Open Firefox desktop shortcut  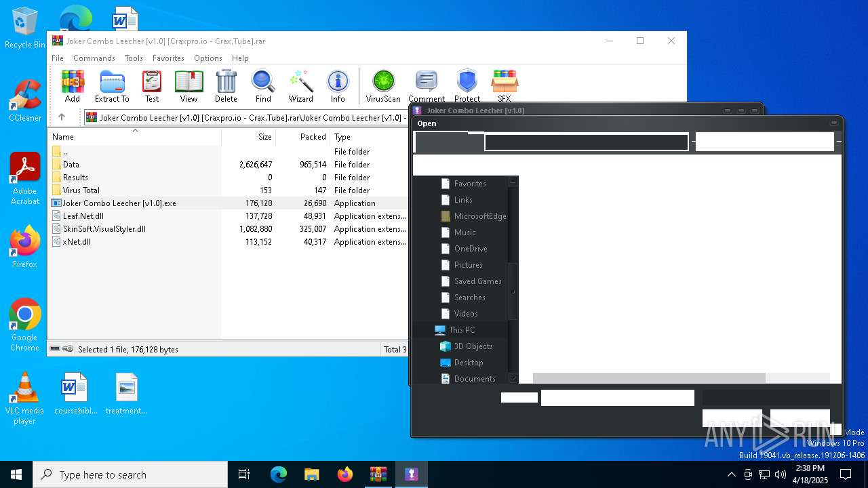coord(24,247)
